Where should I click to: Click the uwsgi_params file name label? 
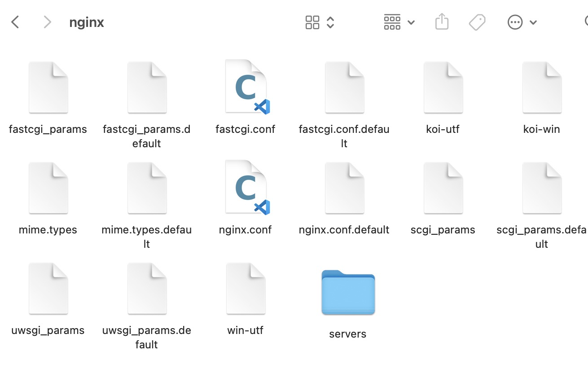click(x=48, y=331)
